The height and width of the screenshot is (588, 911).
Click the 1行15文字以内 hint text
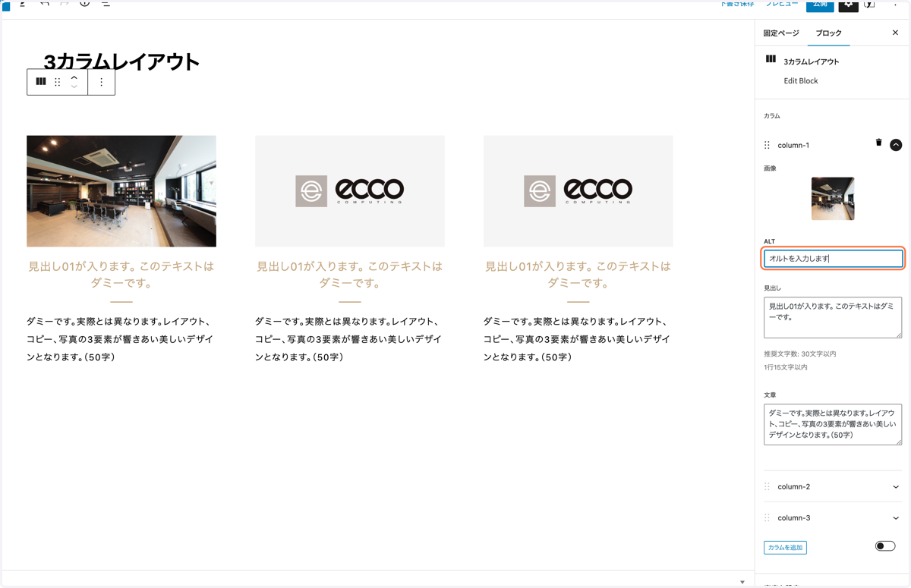tap(786, 367)
